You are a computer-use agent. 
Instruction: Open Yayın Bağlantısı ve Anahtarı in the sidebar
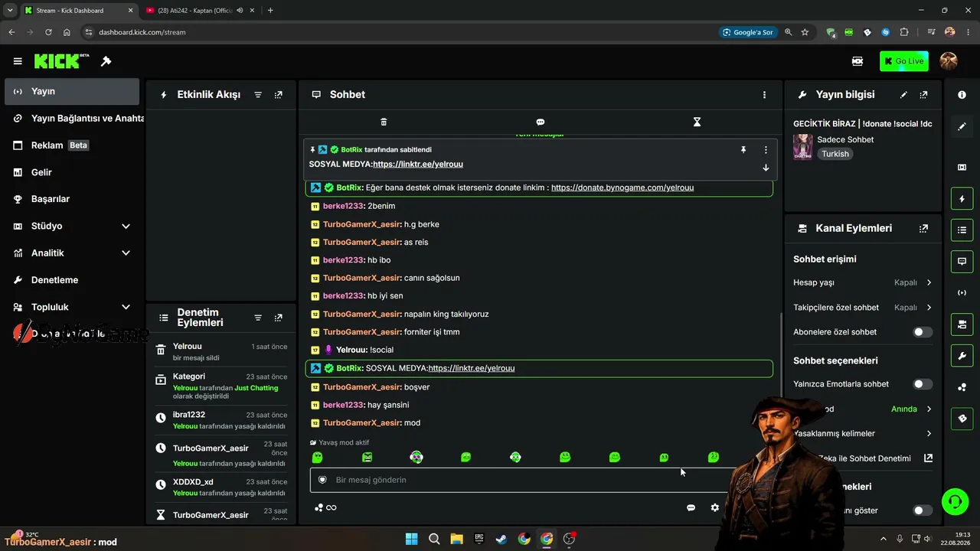(x=72, y=119)
